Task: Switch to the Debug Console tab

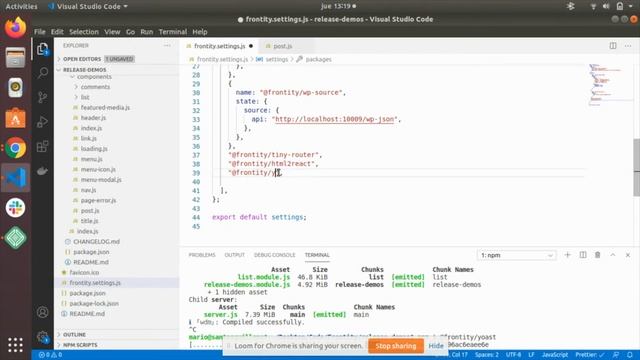Action: coord(274,255)
